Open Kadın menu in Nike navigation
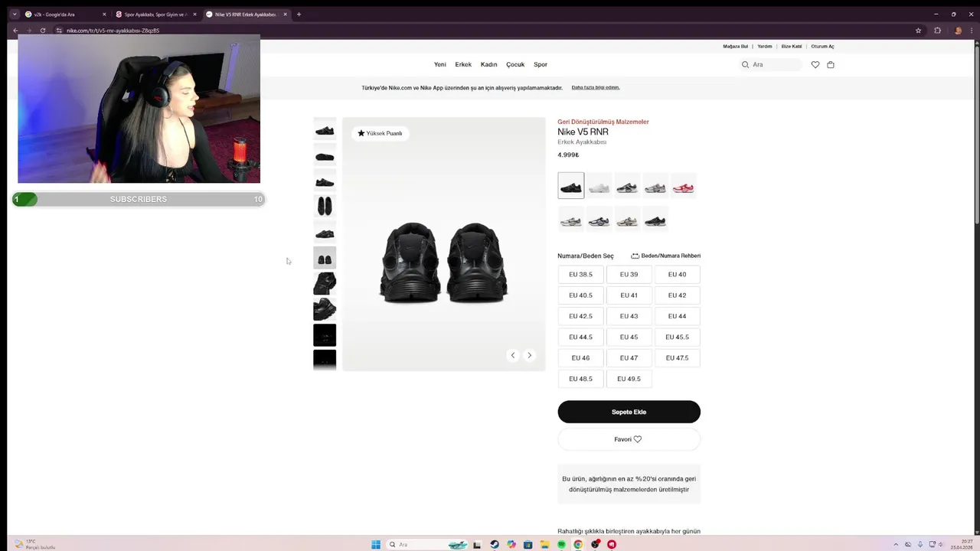Screen dimensions: 980x551 [x=488, y=65]
